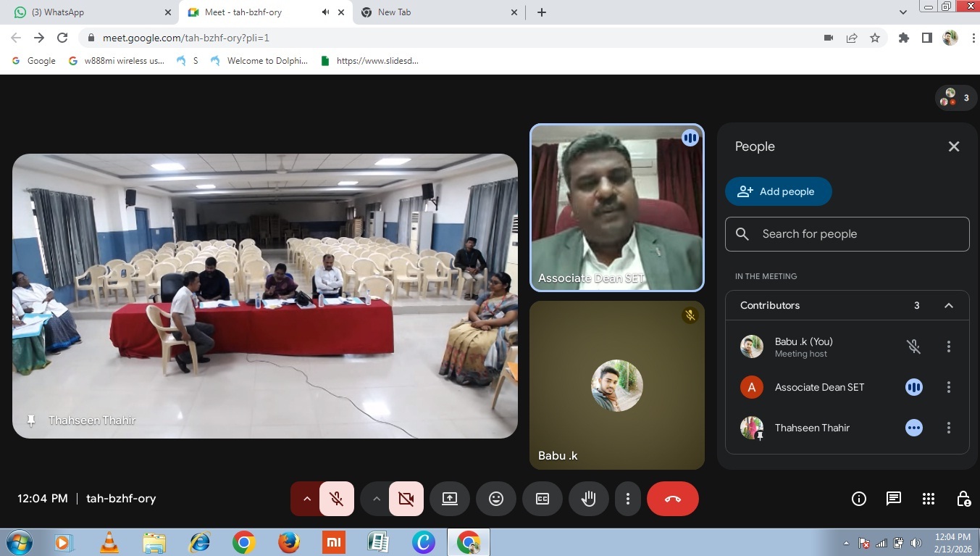980x556 pixels.
Task: Click the present screen icon
Action: [449, 499]
